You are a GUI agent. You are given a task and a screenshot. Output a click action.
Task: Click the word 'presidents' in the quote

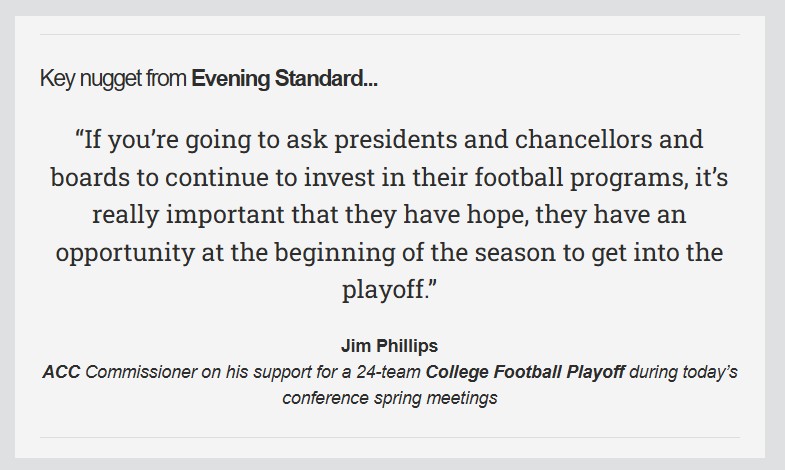pos(396,140)
